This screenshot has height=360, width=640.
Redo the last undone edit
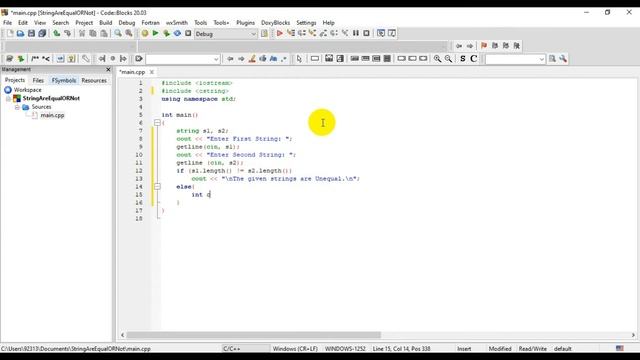(67, 33)
